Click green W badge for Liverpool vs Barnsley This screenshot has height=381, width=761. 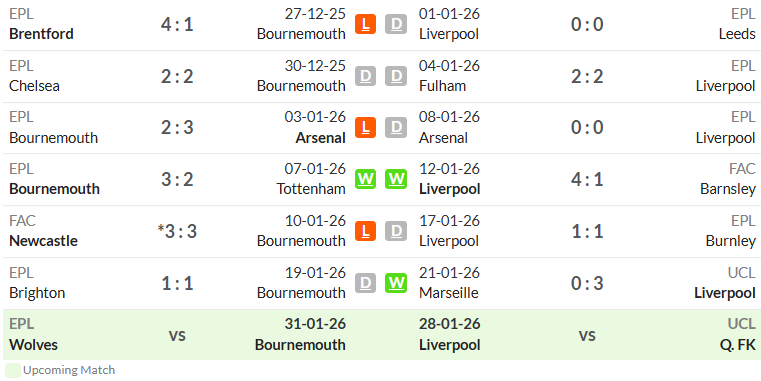pos(396,179)
